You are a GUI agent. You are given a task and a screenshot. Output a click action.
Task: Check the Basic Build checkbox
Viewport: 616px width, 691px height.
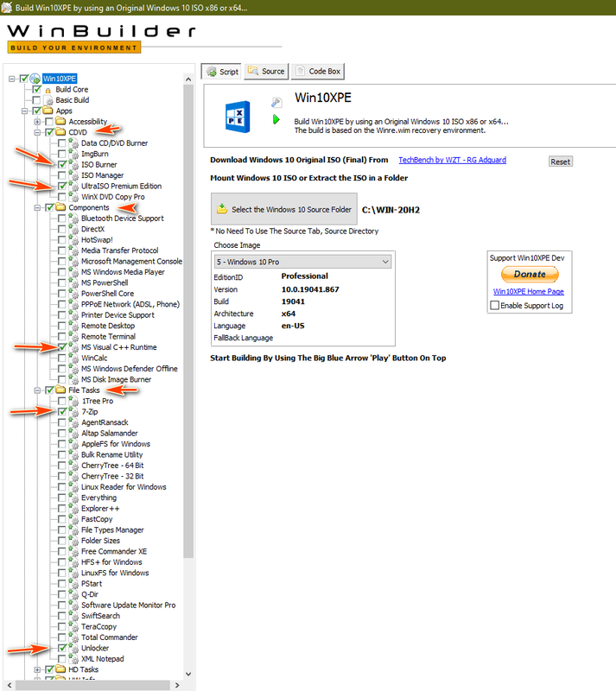pos(36,100)
